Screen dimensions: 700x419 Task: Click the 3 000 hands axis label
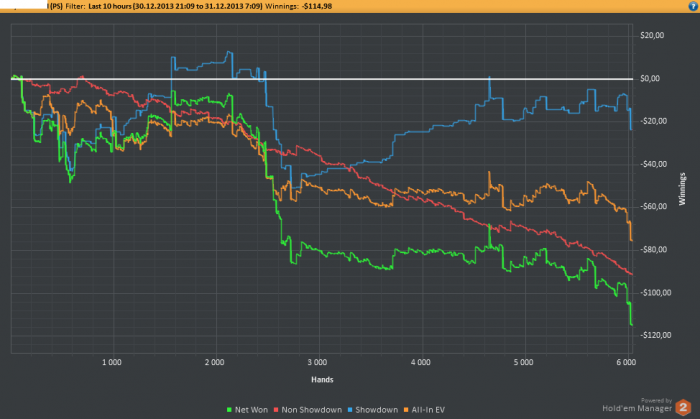click(317, 362)
